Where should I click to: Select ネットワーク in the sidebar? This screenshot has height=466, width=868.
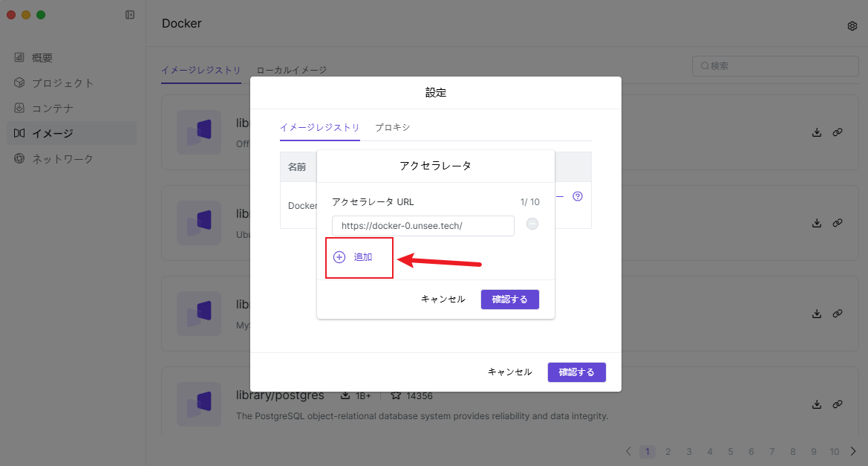[x=62, y=159]
